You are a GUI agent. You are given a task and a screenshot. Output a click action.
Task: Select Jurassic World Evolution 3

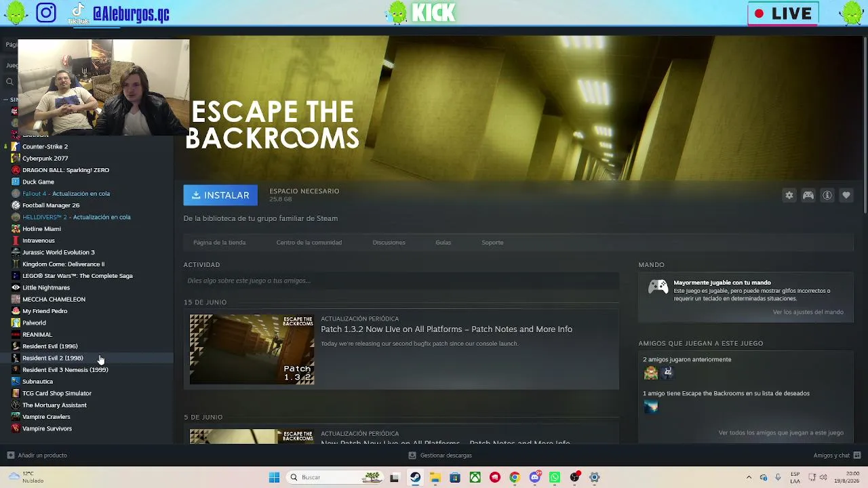coord(58,252)
